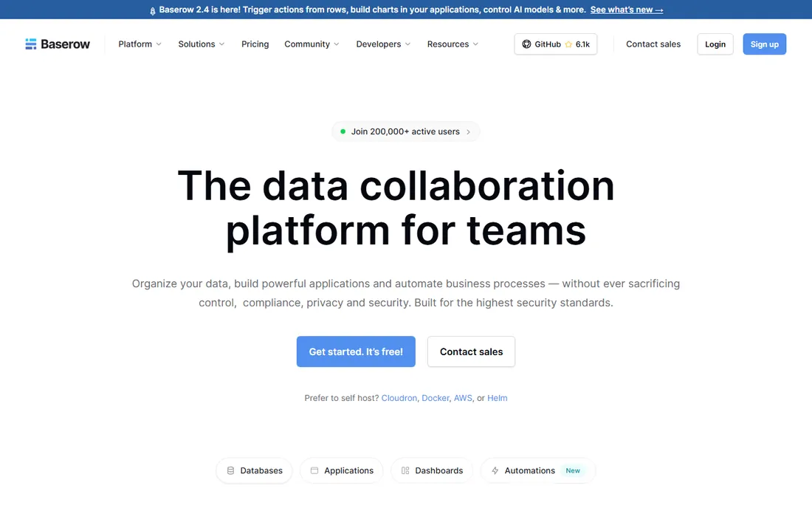Image resolution: width=812 pixels, height=508 pixels.
Task: Click the GitHub 6.1k button
Action: point(556,44)
